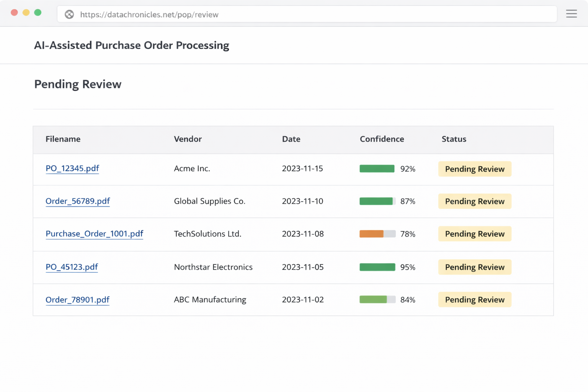Click ABC Manufacturing Pending Review status
Viewport: 588px width, 392px height.
pos(474,300)
